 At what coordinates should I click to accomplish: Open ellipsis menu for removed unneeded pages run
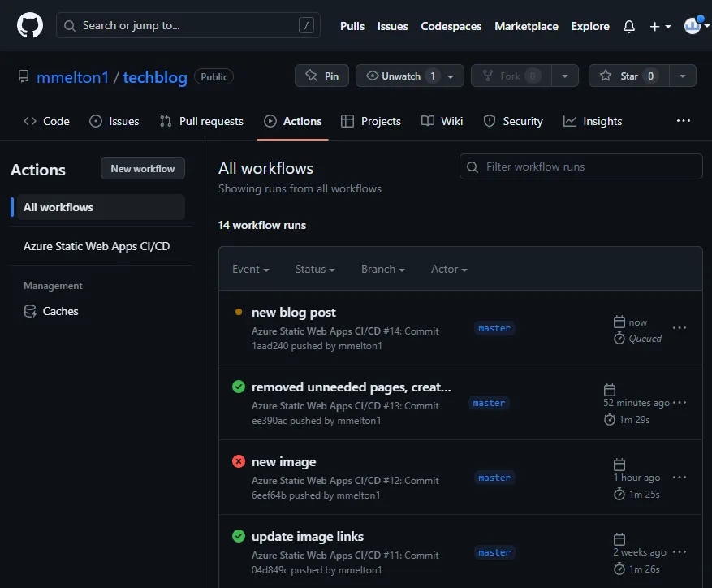pyautogui.click(x=680, y=403)
